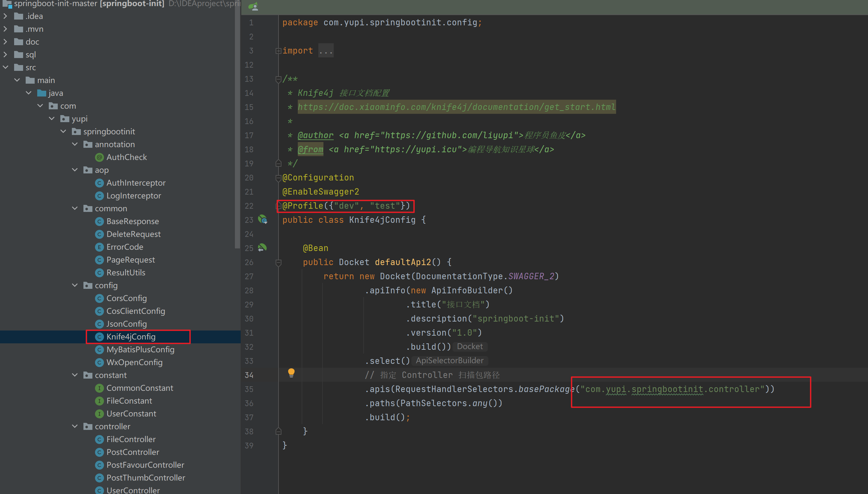Click the Spring bean gutter icon beside Knife4jConfig class

[x=262, y=220]
